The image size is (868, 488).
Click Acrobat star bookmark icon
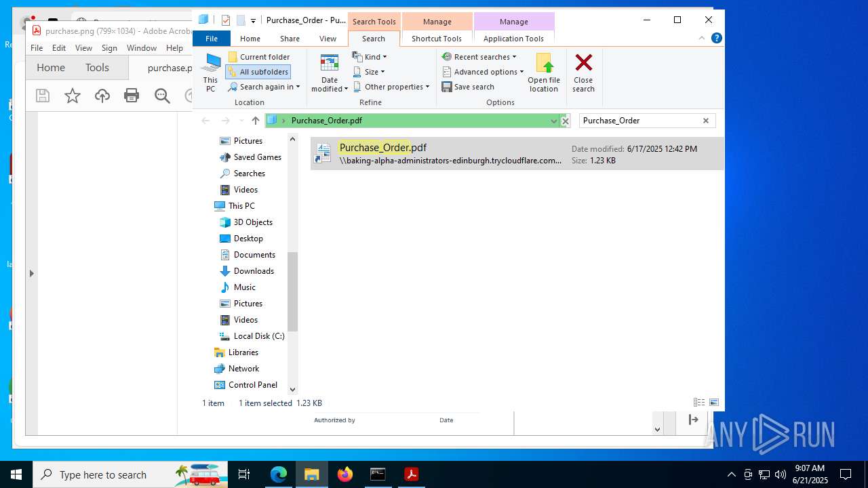73,96
